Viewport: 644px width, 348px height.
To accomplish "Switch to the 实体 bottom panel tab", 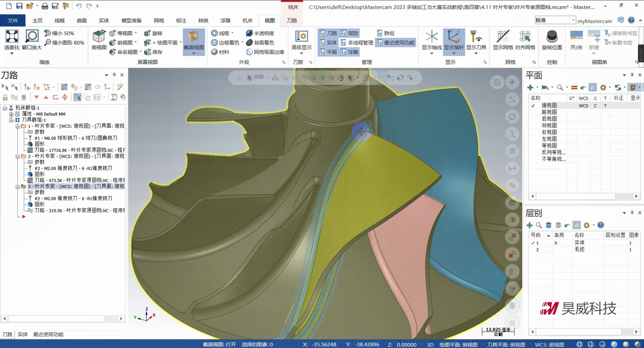I will pyautogui.click(x=23, y=334).
